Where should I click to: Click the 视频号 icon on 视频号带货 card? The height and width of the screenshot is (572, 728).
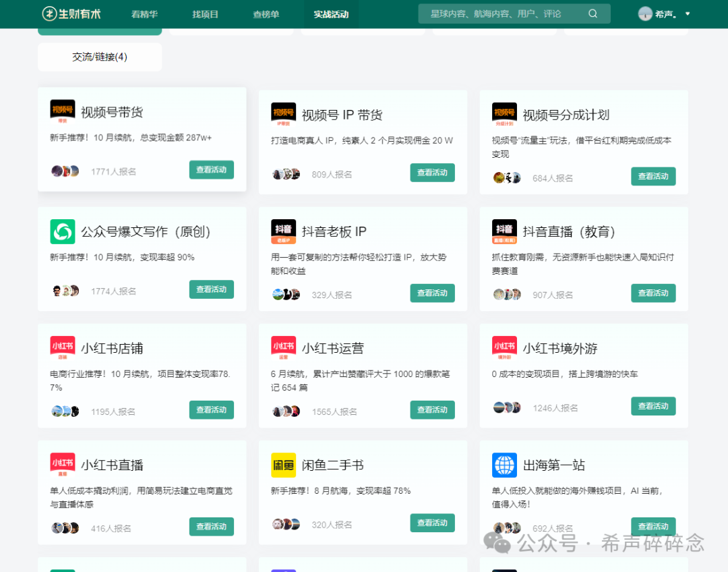63,110
